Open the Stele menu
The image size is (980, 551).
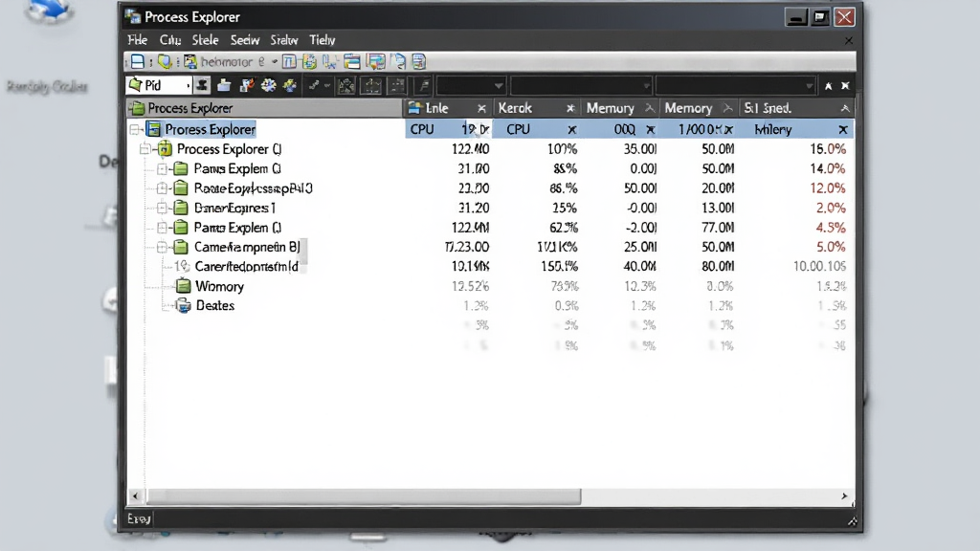pos(205,40)
